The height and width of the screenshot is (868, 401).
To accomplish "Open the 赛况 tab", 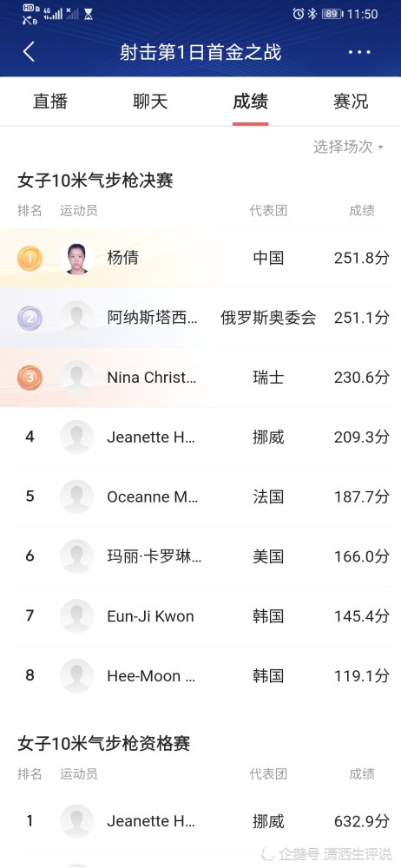I will click(351, 102).
